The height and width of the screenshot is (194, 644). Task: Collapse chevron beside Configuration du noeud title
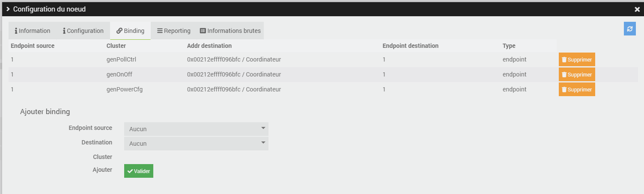(8, 9)
